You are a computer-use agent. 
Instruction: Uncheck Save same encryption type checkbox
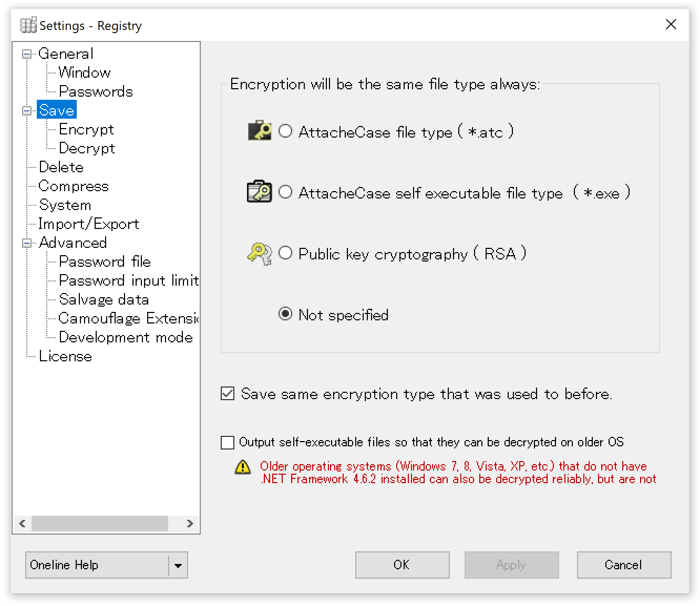click(x=228, y=394)
